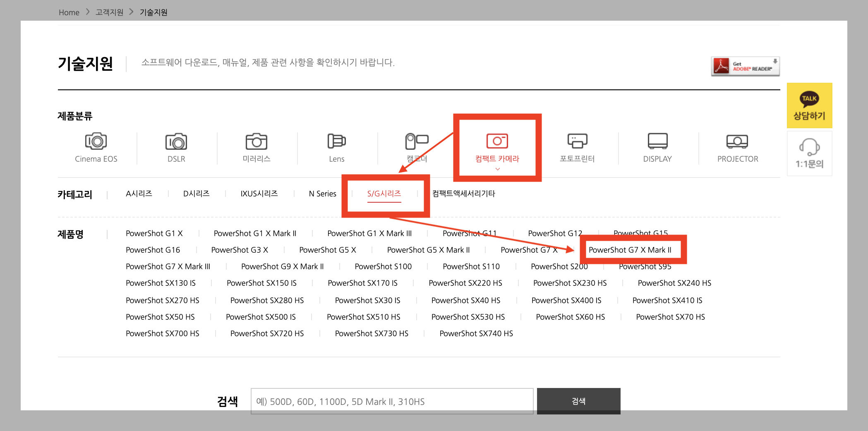
Task: Select PowerShot S200 product
Action: 559,266
